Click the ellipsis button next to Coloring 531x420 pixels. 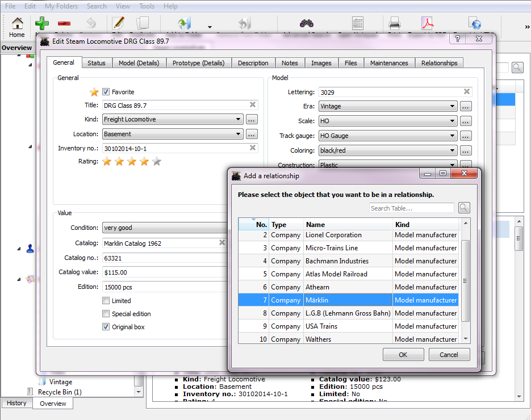click(466, 150)
